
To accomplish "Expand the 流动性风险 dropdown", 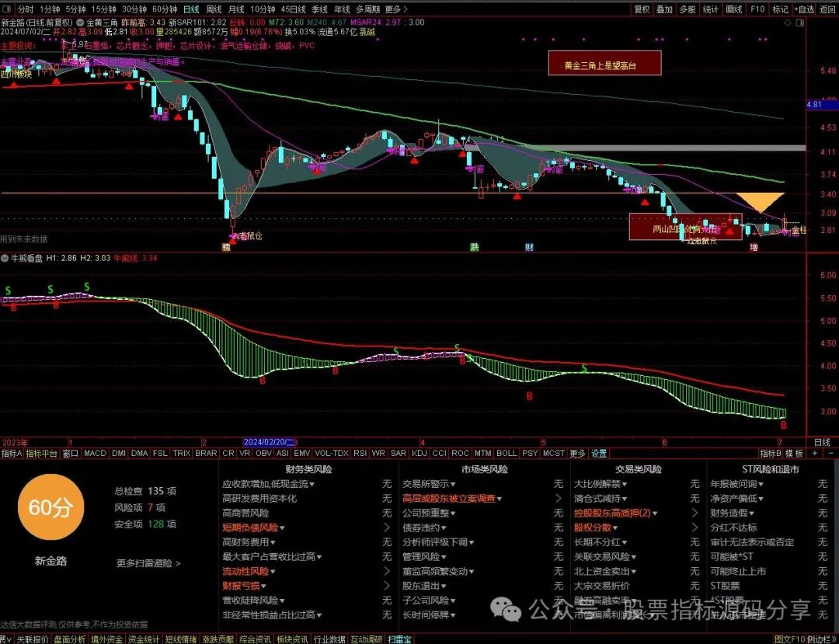I will (273, 572).
